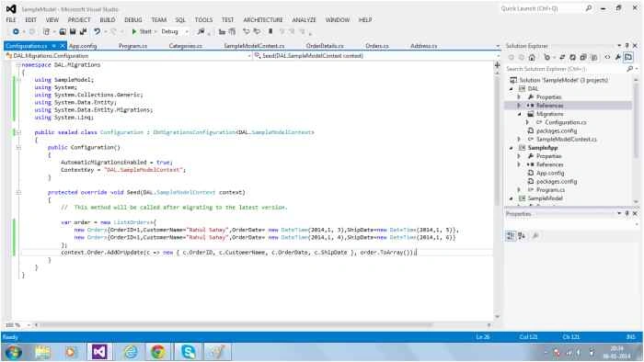This screenshot has height=362, width=644.
Task: Open the DEBUG menu
Action: coord(133,19)
